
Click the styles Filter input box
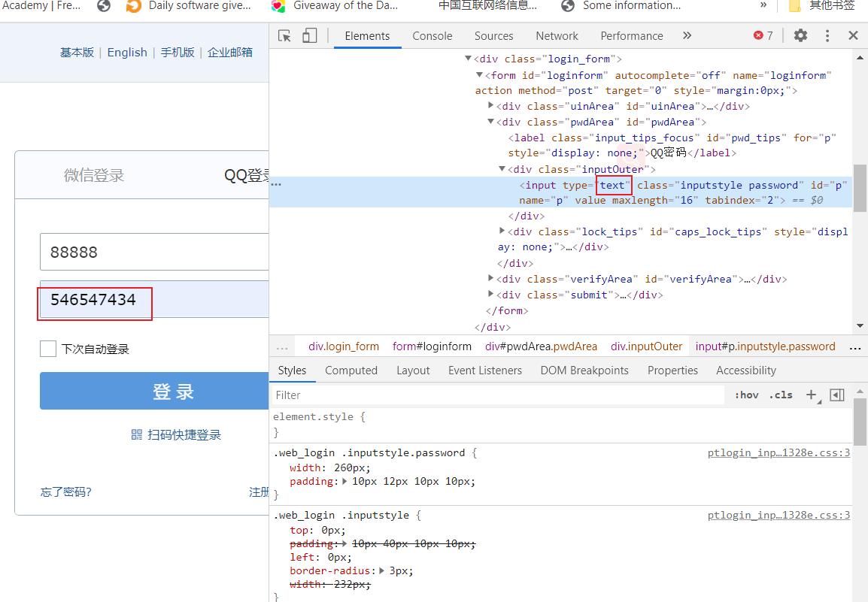coord(496,395)
